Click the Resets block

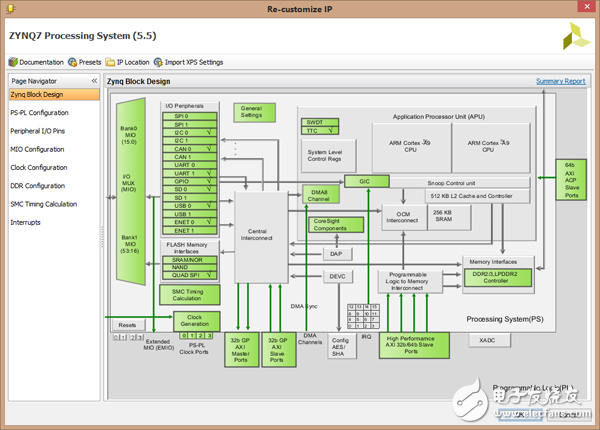point(127,324)
